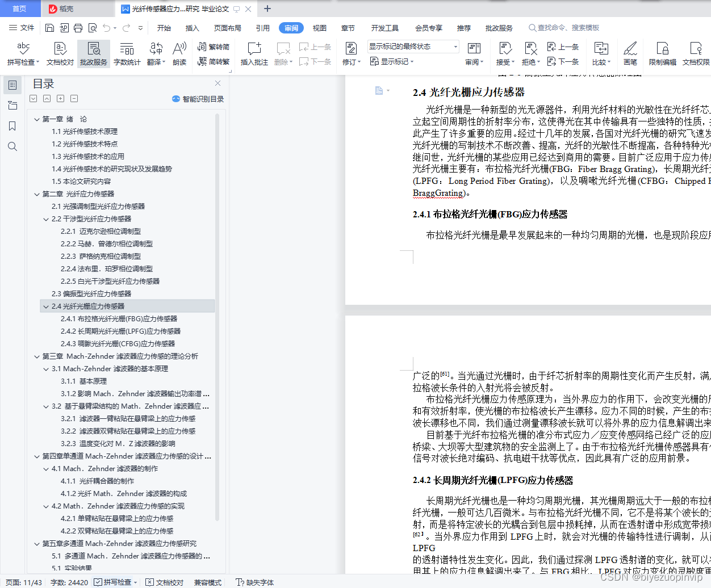Image resolution: width=711 pixels, height=588 pixels.
Task: Jump to 1.2 光纤传感技术特点 heading
Action: (x=85, y=144)
